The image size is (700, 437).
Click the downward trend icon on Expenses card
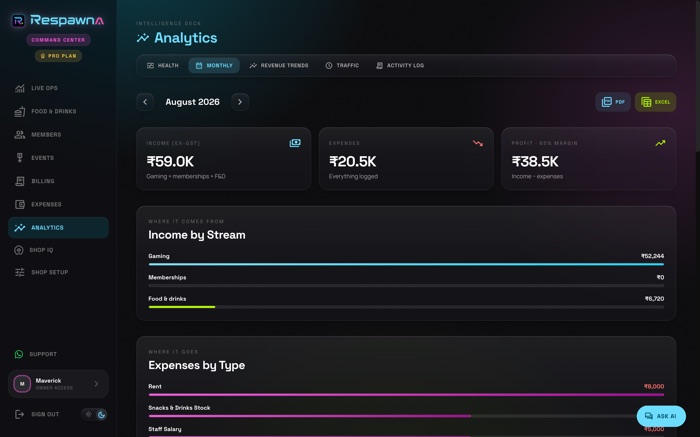[478, 143]
